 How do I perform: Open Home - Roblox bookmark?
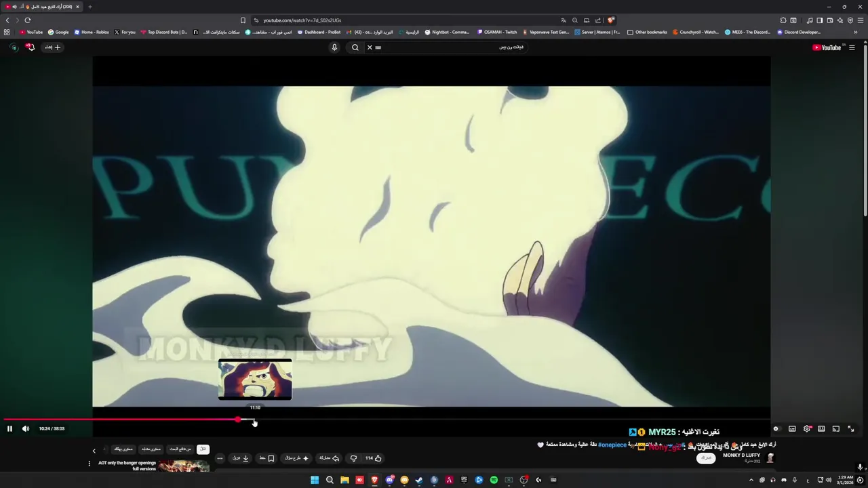[x=92, y=32]
